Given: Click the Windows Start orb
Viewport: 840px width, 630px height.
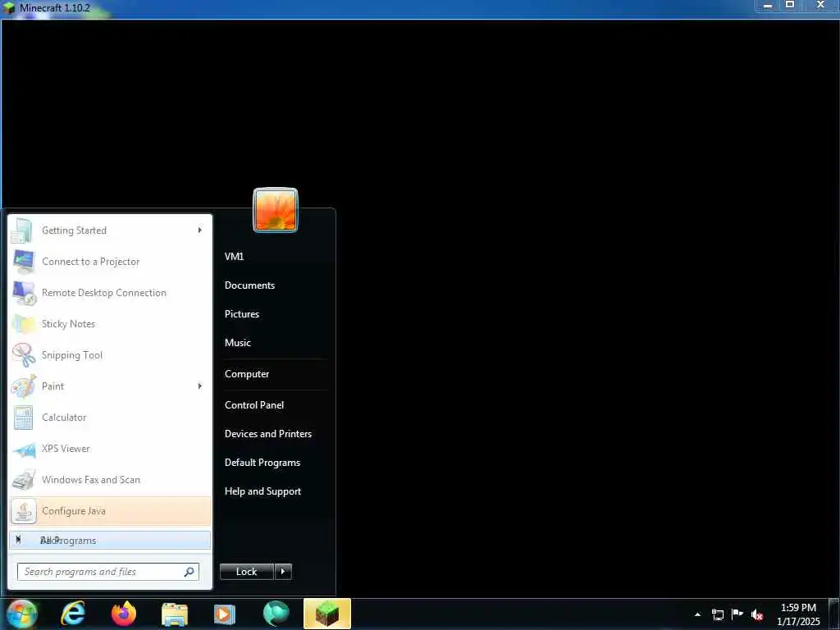Looking at the screenshot, I should (x=21, y=614).
